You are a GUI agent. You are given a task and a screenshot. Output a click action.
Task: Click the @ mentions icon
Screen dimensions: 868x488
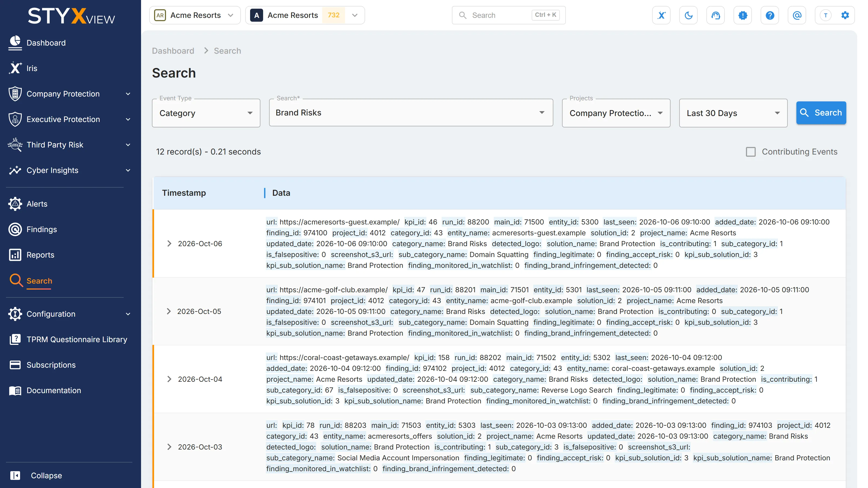pyautogui.click(x=797, y=15)
